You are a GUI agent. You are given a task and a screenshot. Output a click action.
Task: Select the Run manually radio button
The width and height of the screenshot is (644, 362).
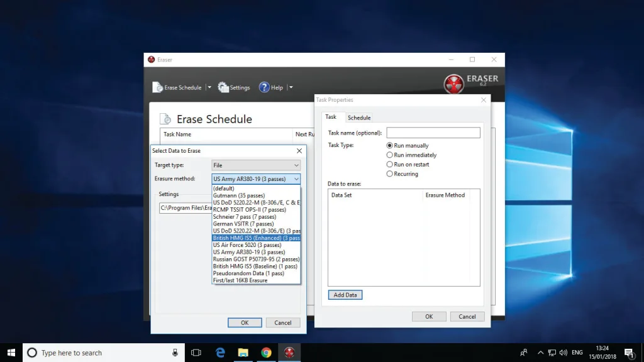point(389,145)
